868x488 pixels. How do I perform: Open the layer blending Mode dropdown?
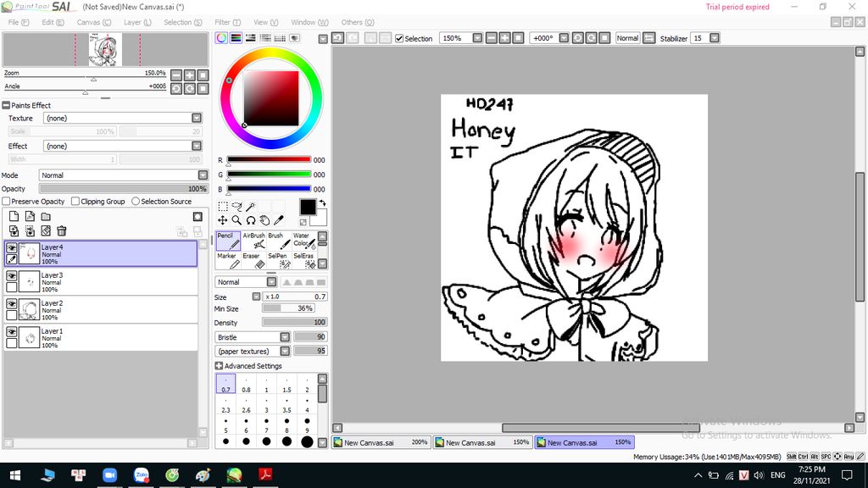point(203,175)
